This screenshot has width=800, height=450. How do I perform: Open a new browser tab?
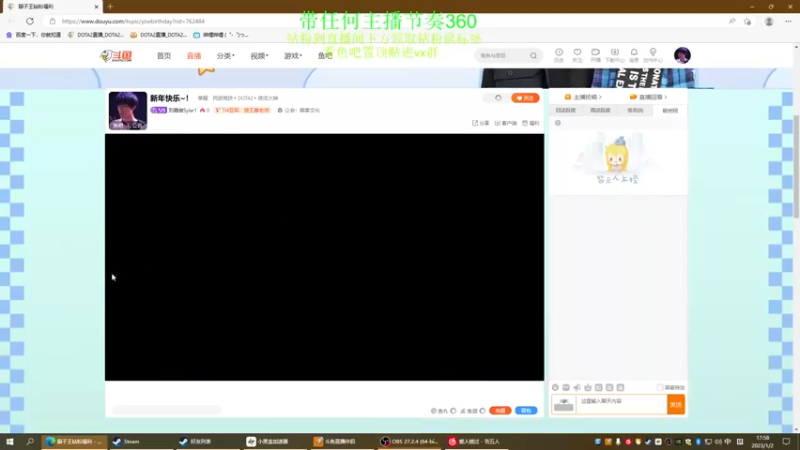[110, 7]
